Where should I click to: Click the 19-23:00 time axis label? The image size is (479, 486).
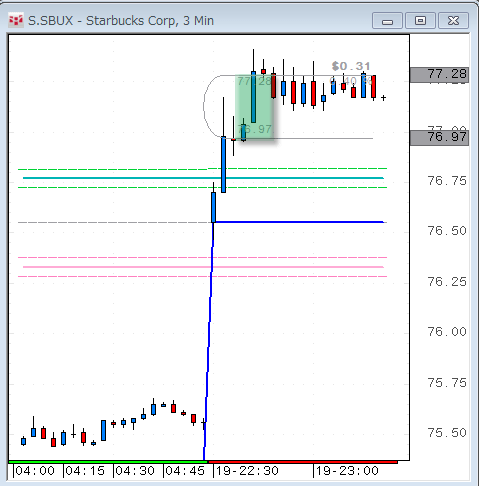(347, 471)
